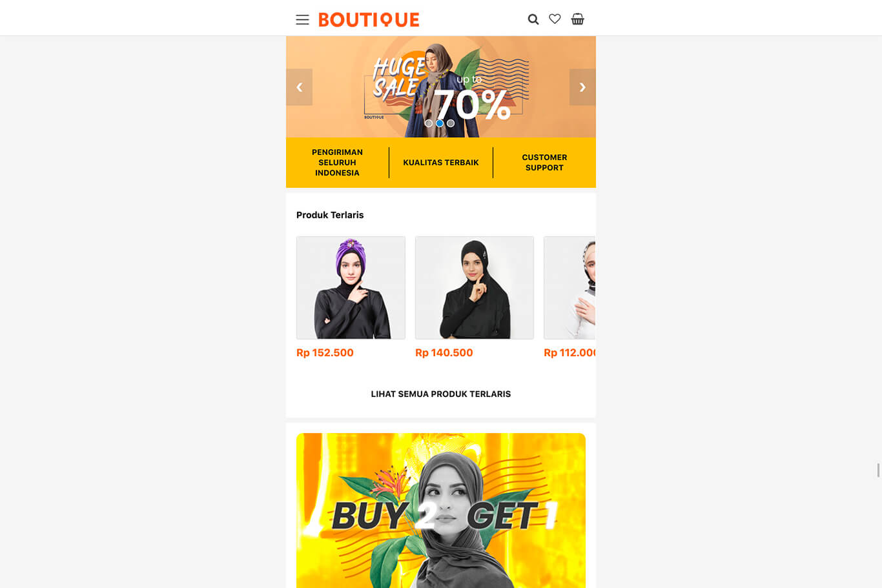This screenshot has width=882, height=588.
Task: Click the BOUTIQUE logo
Action: click(x=369, y=19)
